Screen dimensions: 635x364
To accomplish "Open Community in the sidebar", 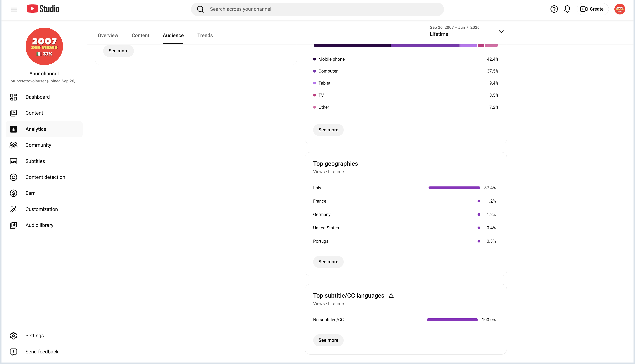I will [x=38, y=145].
